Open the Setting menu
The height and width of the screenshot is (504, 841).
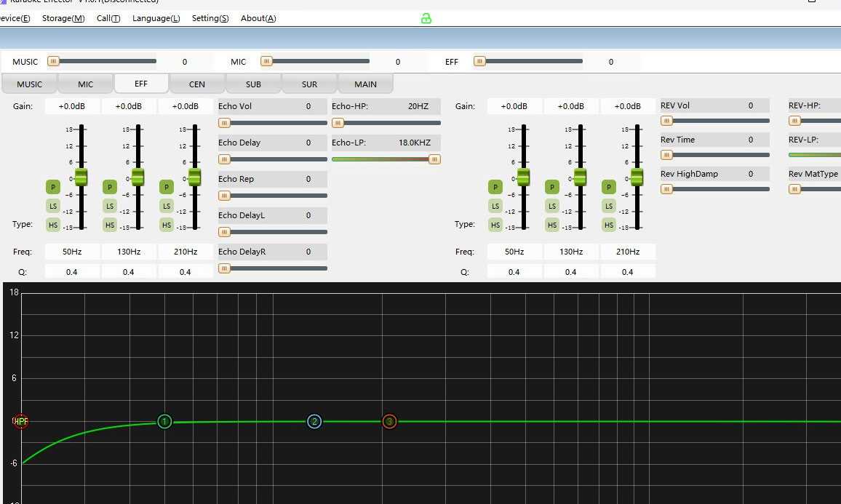point(210,18)
